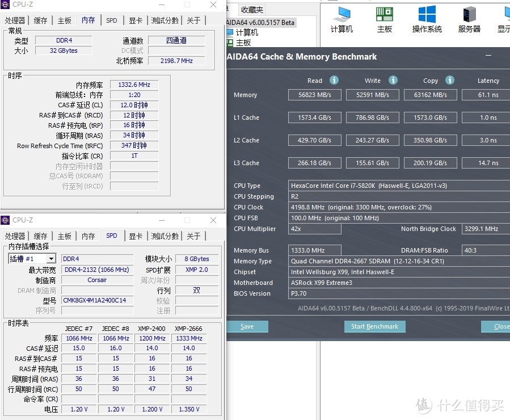Open 主板 tab in top CPU-Z window
The width and height of the screenshot is (510, 420).
pos(65,20)
